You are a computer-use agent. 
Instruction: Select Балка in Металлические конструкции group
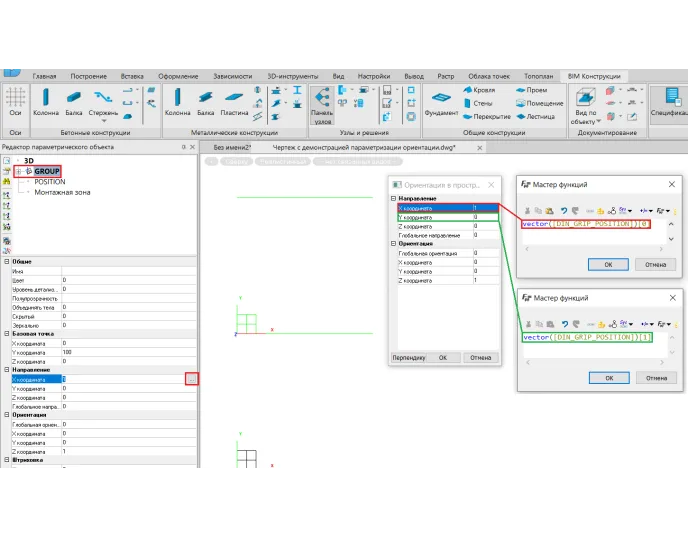pyautogui.click(x=205, y=102)
